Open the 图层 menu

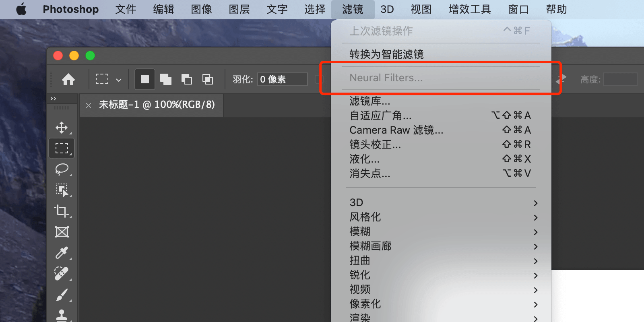click(x=239, y=9)
